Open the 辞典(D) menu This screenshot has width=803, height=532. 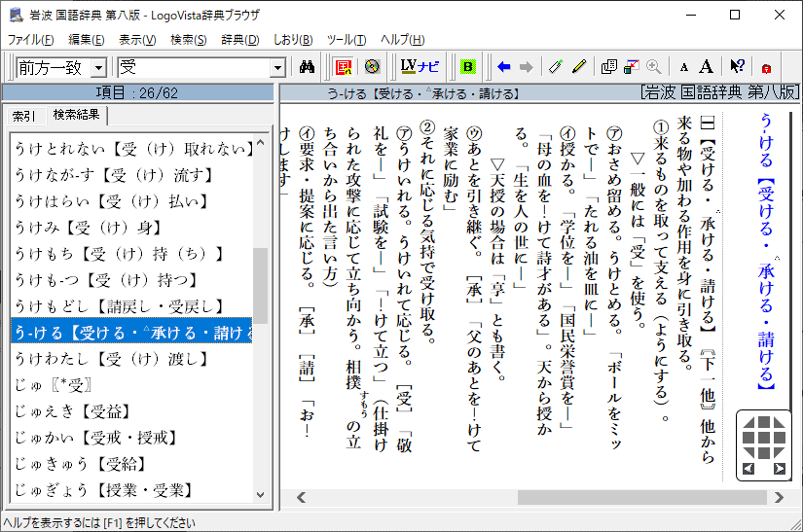coord(240,40)
